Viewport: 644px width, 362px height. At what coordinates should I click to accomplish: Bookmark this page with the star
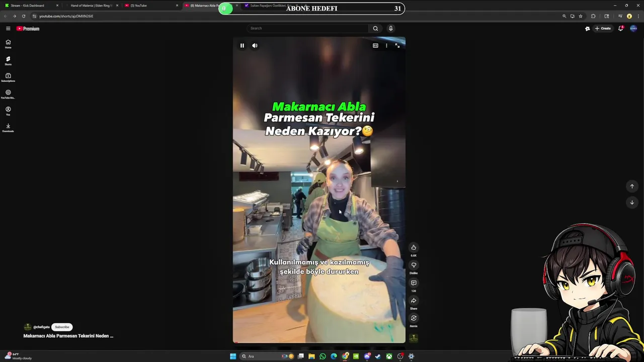[x=581, y=16]
